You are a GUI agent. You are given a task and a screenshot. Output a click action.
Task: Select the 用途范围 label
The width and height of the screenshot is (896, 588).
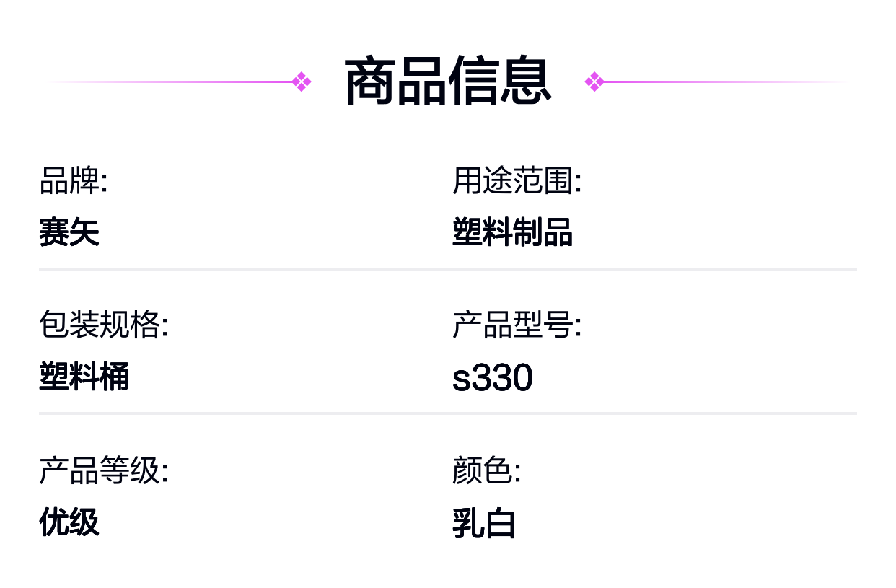coord(517,181)
